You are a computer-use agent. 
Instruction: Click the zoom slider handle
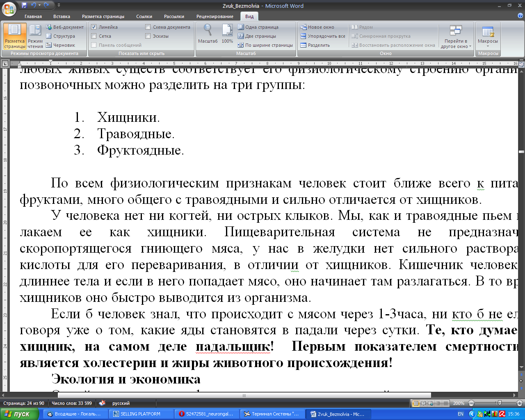pos(499,403)
